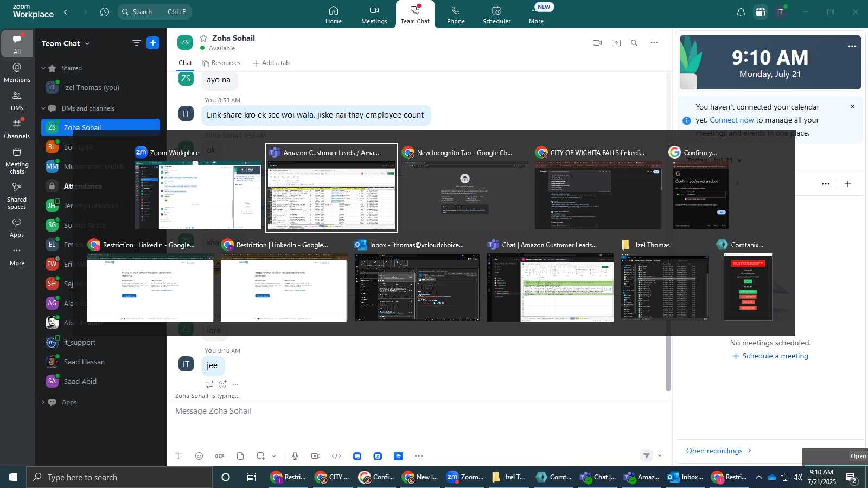This screenshot has height=488, width=868.
Task: Switch to Inbox Outlook window thumbnail
Action: [x=417, y=280]
